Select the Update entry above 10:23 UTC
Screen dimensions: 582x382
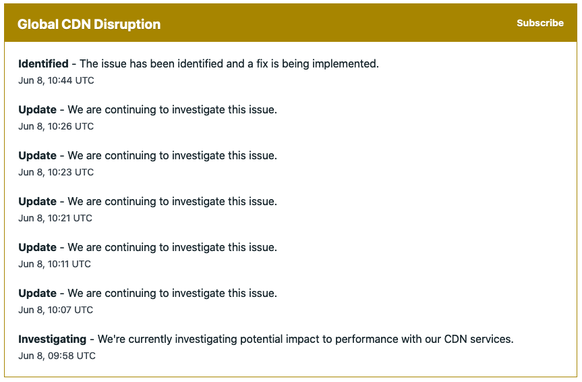(x=37, y=156)
